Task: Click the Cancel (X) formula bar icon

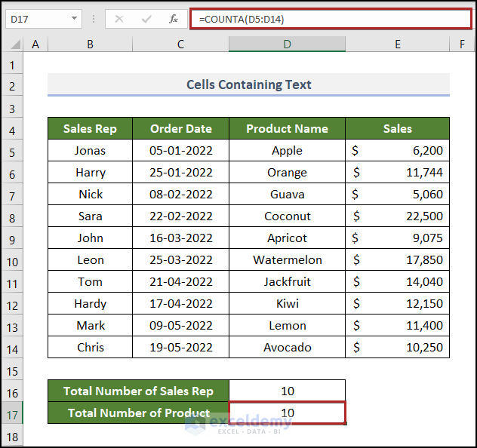Action: 119,19
